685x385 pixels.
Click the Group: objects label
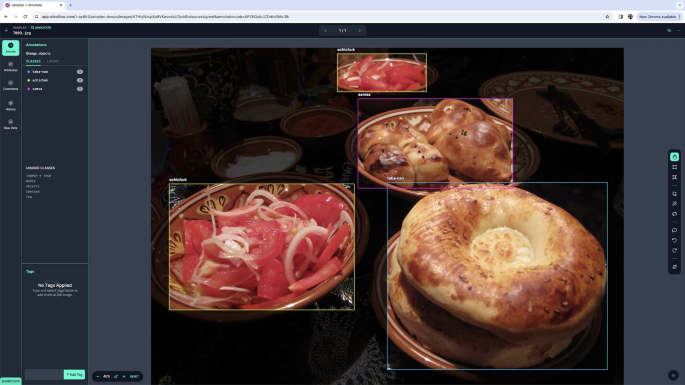(38, 53)
